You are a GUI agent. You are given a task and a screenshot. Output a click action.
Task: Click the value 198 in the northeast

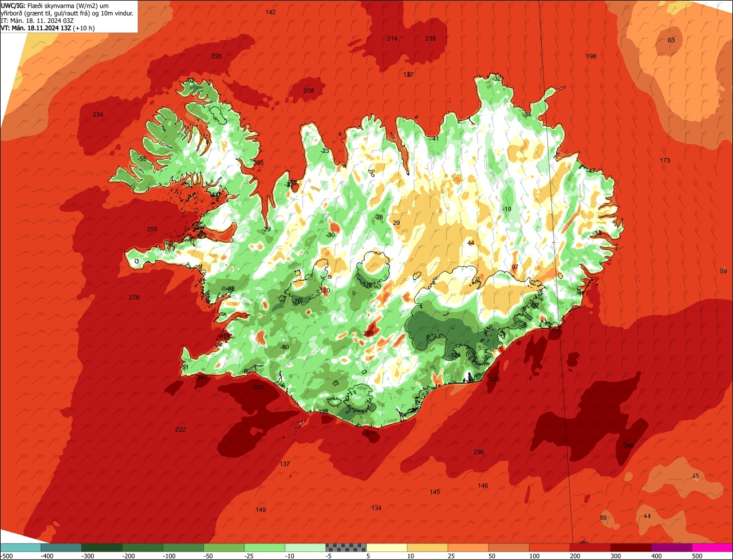coord(592,56)
